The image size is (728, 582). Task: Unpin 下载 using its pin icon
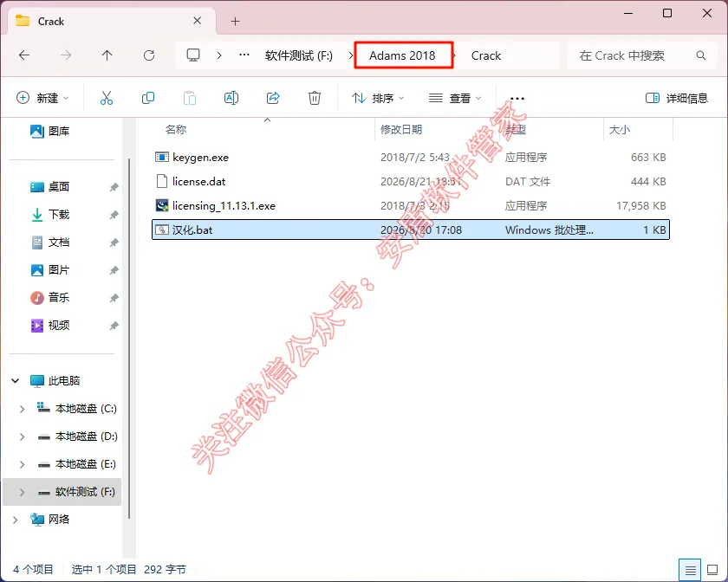click(x=114, y=215)
